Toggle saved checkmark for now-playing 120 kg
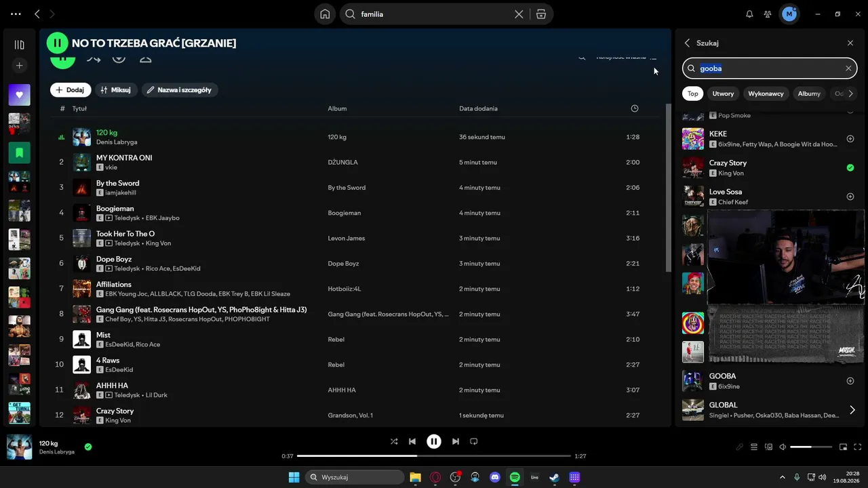The width and height of the screenshot is (868, 488). (x=88, y=447)
